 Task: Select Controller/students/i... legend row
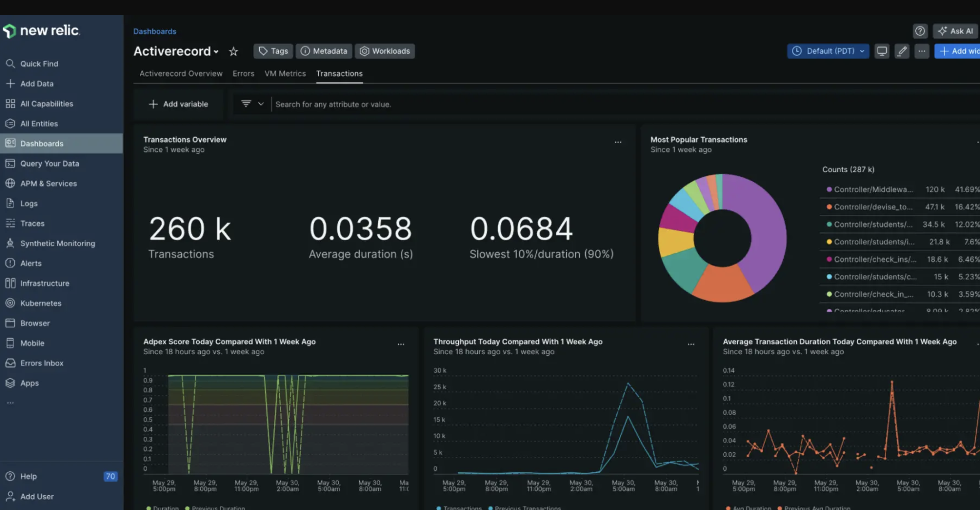click(x=900, y=242)
